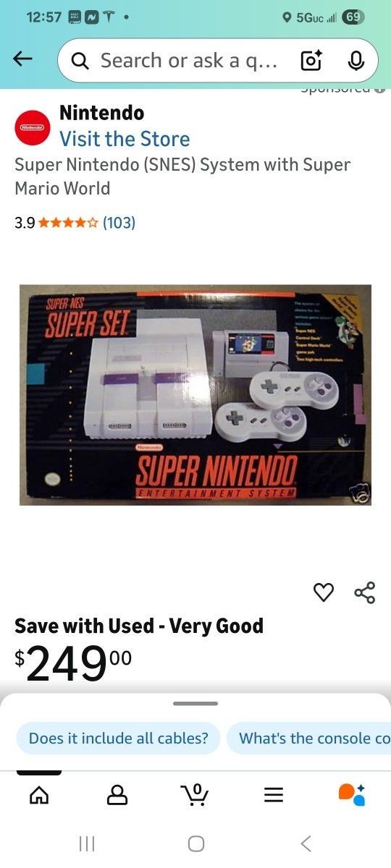Viewport: 391px width, 868px height.
Task: Open camera lens search icon
Action: coord(311,61)
